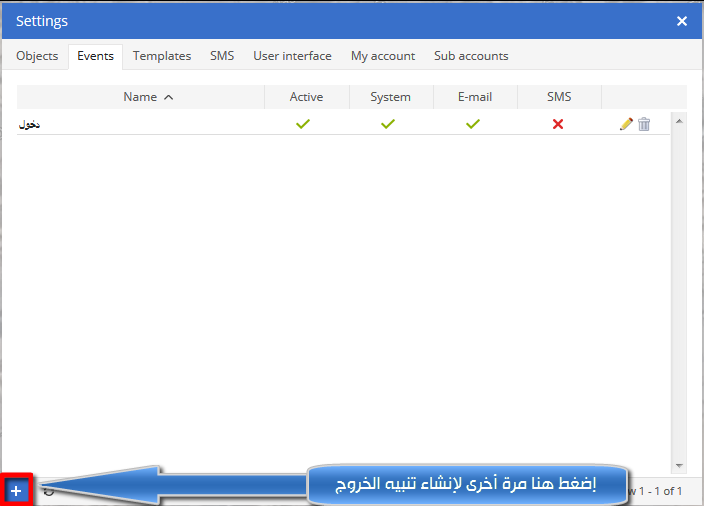704x506 pixels.
Task: Go to the SMS tab
Action: tap(222, 56)
